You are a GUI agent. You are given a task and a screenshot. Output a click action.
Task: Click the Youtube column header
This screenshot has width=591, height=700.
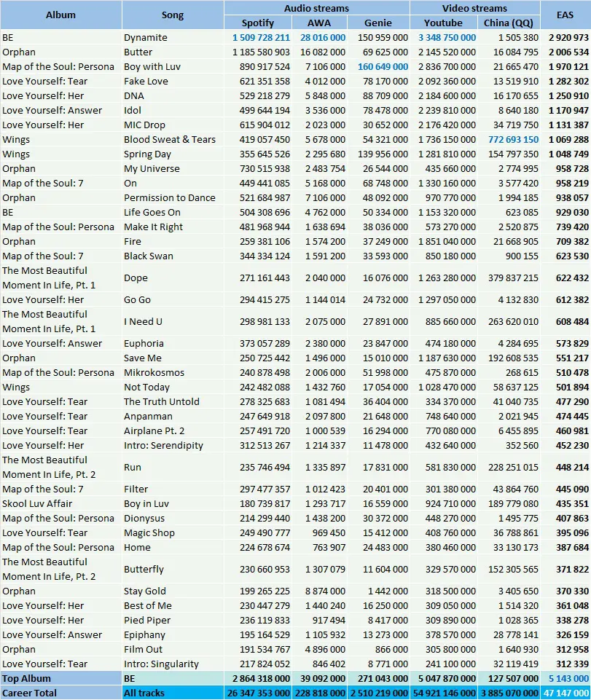point(443,23)
